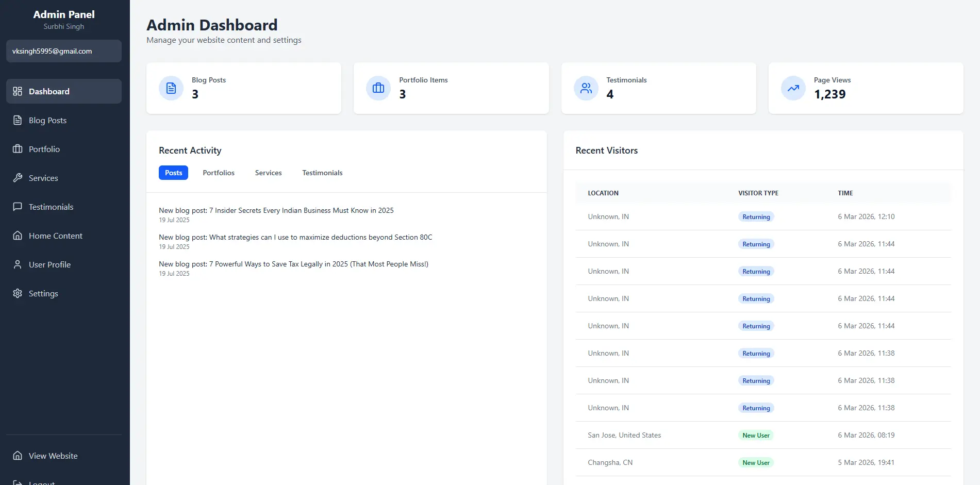
Task: Open View Website link in sidebar
Action: point(53,456)
